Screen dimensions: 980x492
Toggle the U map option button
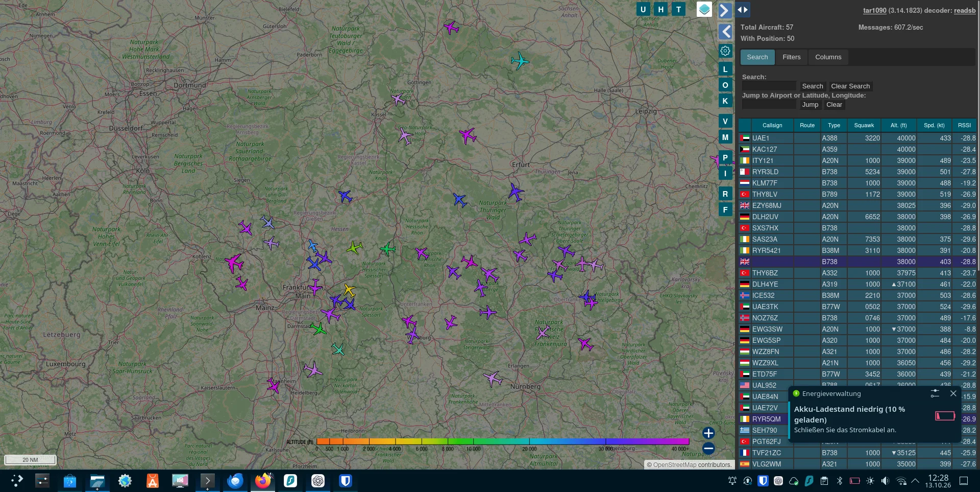pyautogui.click(x=643, y=9)
